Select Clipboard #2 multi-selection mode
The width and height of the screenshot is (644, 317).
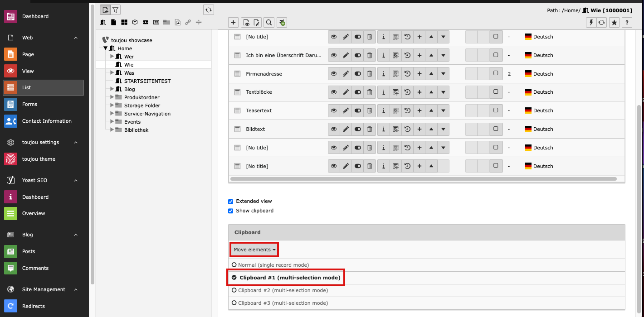(234, 290)
